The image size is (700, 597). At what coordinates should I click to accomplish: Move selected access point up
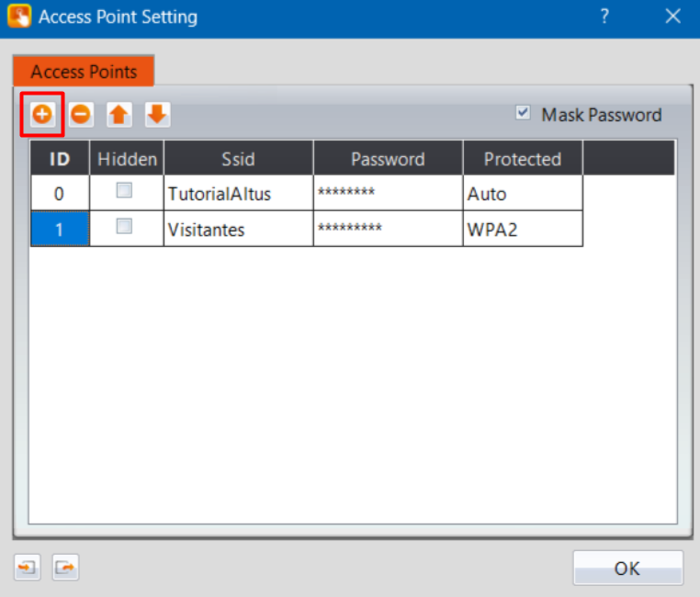click(119, 115)
